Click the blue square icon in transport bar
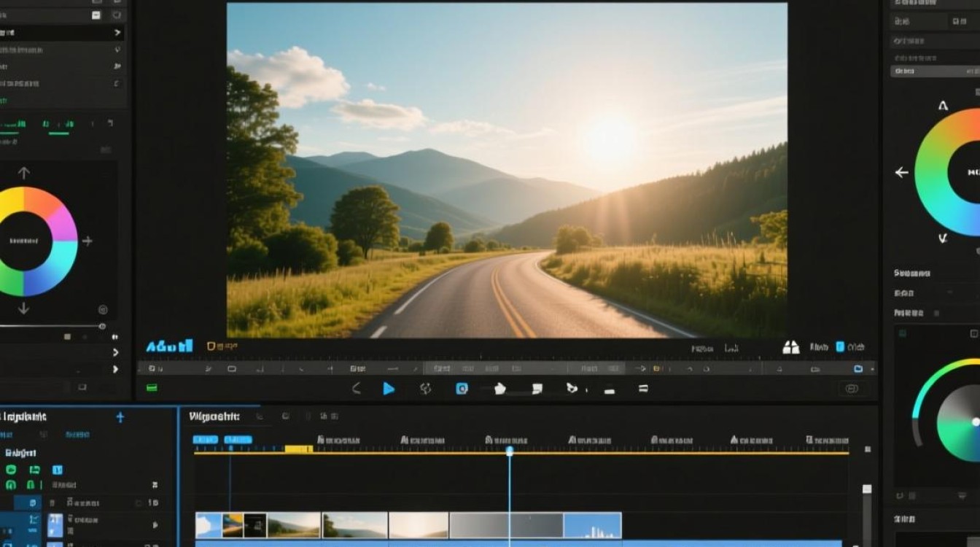The image size is (980, 547). tap(462, 389)
